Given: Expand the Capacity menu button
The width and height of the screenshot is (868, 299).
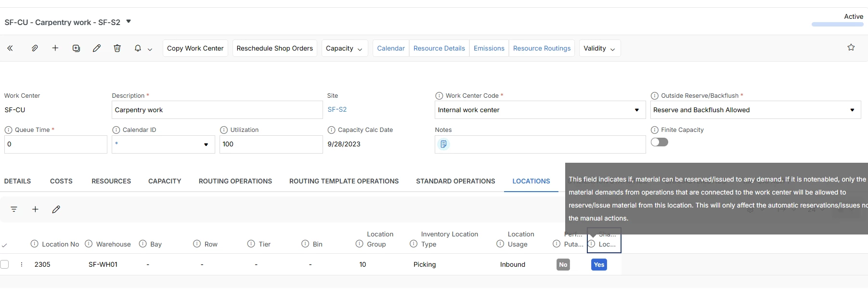Looking at the screenshot, I should [x=345, y=48].
